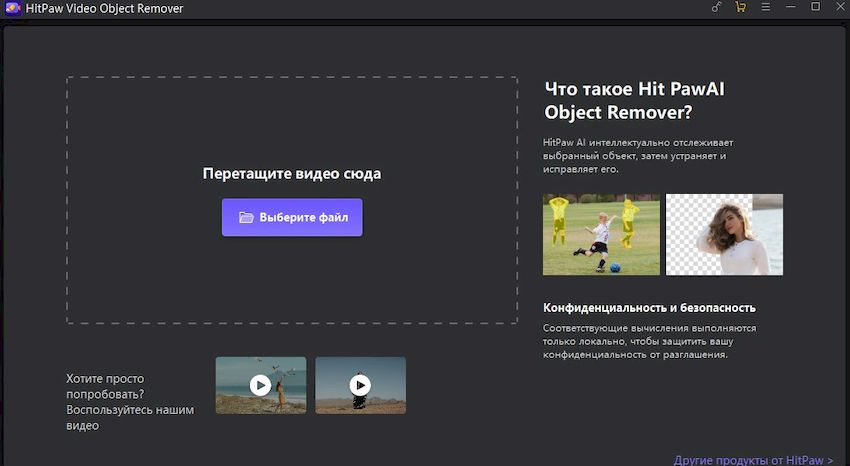Screen dimensions: 850x466
Task: Open the shopping cart purchase icon
Action: click(x=740, y=7)
